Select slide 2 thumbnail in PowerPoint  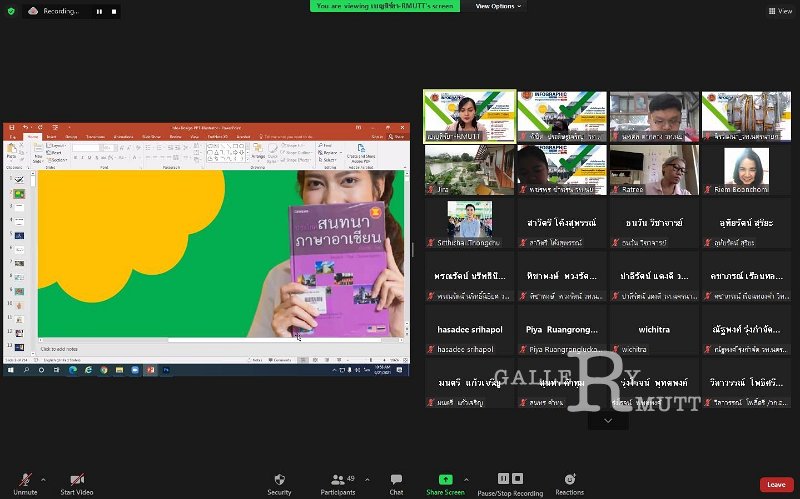point(19,194)
